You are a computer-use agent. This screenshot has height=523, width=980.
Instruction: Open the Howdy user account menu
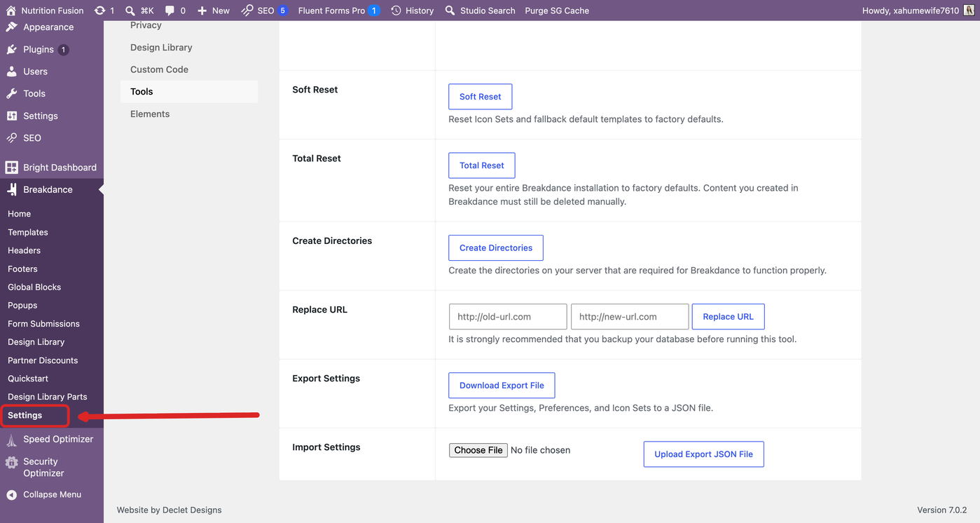tap(916, 11)
